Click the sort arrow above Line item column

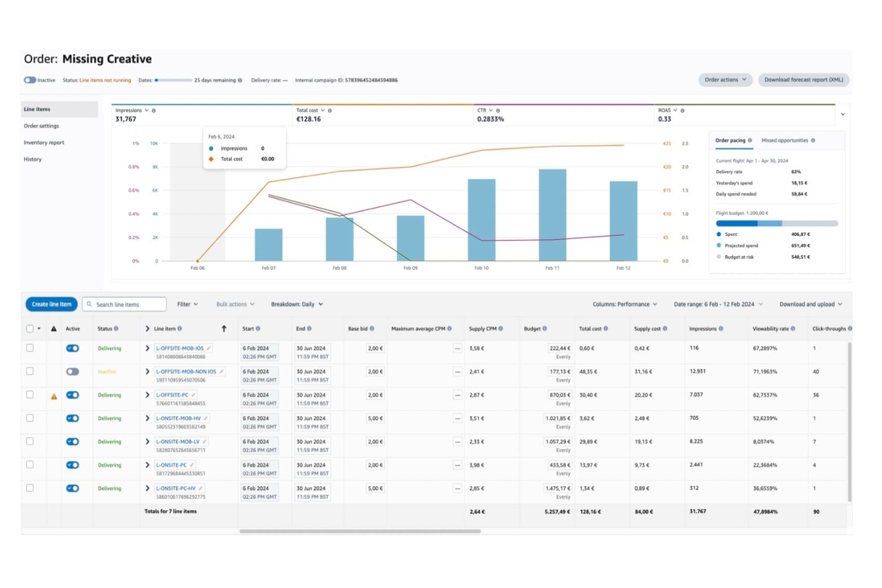(224, 328)
